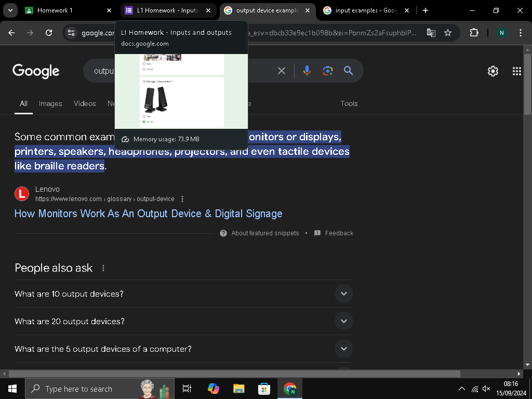Click the speakers image thumbnail in tab preview

pos(156,99)
